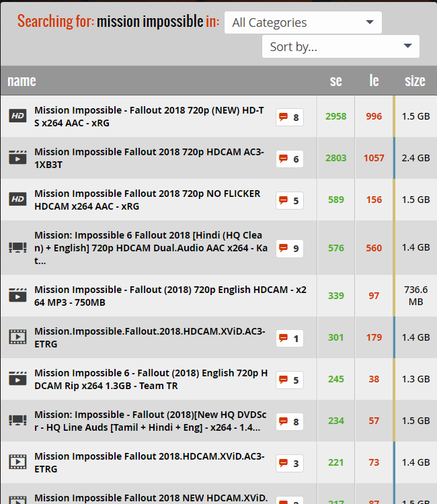Click the 2.4 GB size cell
The height and width of the screenshot is (504, 437).
415,158
